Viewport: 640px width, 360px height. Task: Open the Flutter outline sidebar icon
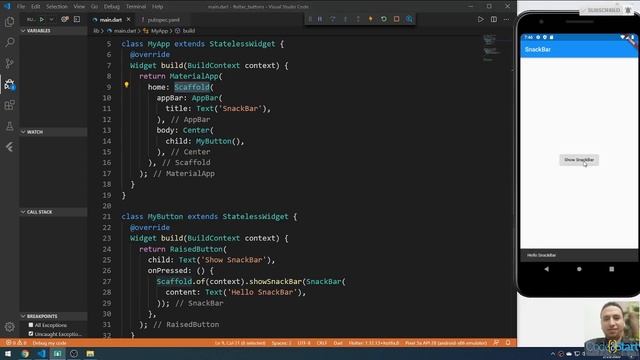click(9, 147)
